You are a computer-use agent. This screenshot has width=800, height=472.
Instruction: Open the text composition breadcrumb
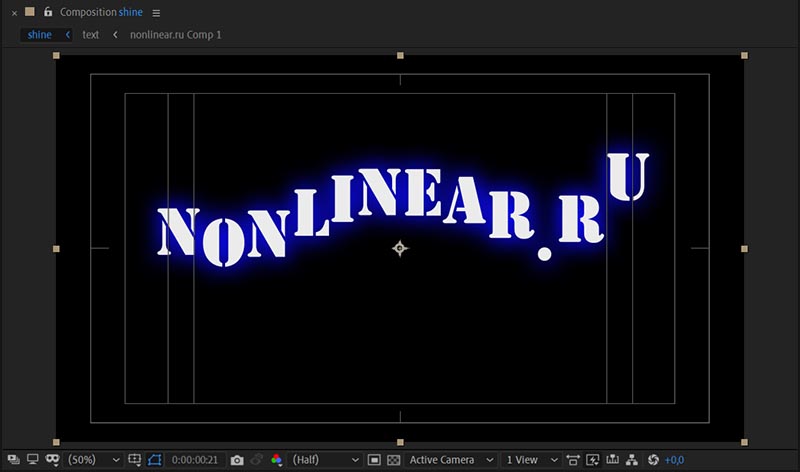[90, 35]
